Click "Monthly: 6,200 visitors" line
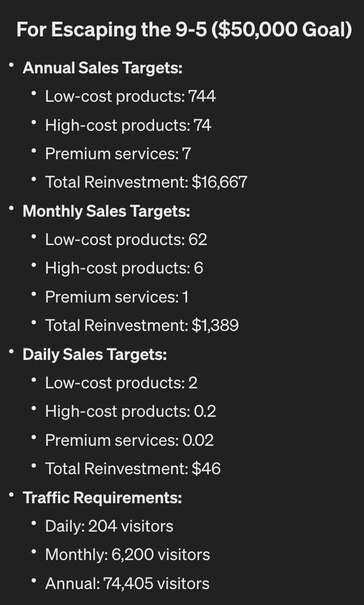This screenshot has height=605, width=364. coord(127,555)
